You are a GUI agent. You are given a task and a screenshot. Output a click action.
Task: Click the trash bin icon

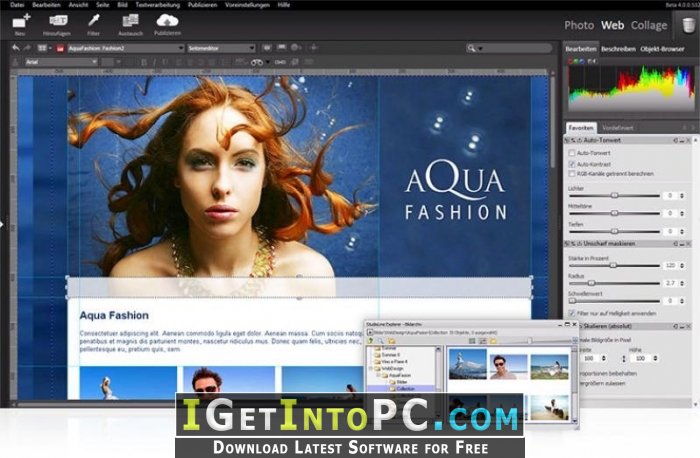(x=688, y=25)
